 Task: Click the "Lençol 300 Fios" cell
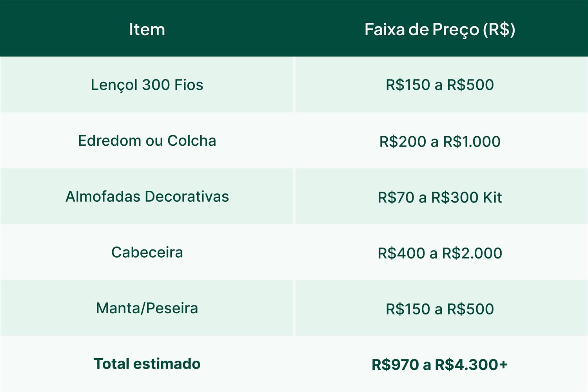pos(147,85)
